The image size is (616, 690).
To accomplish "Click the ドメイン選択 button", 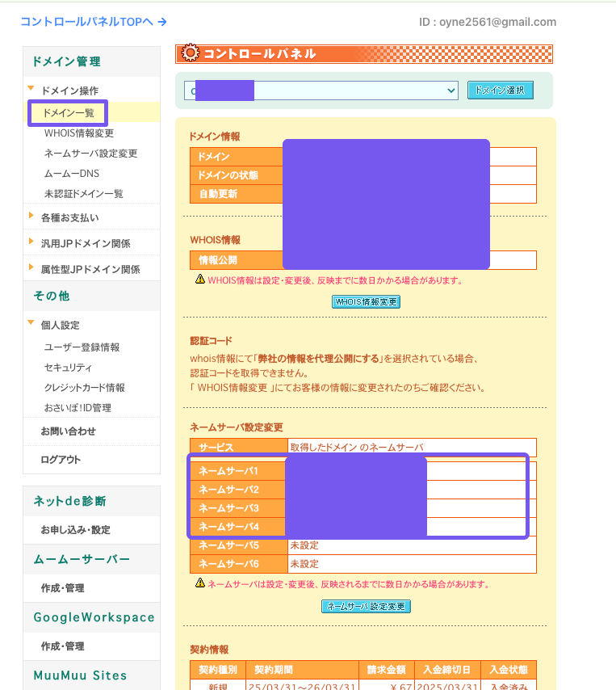I will tap(501, 90).
